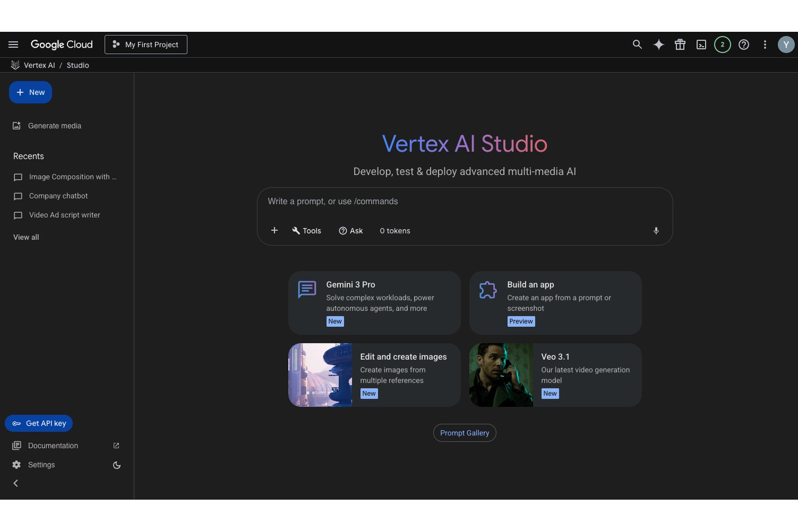This screenshot has width=798, height=532.
Task: Click the gift box icon
Action: tap(680, 45)
